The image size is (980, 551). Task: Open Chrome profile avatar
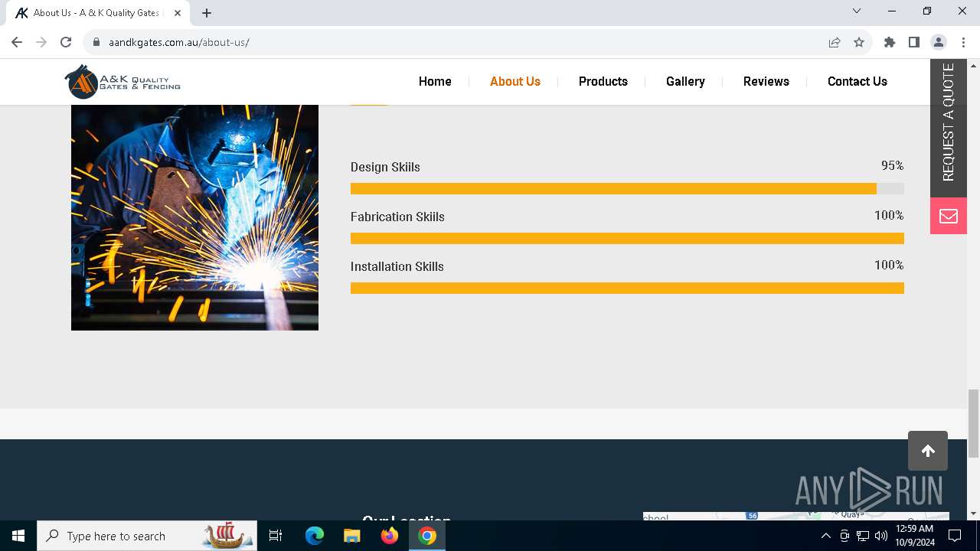pos(939,42)
